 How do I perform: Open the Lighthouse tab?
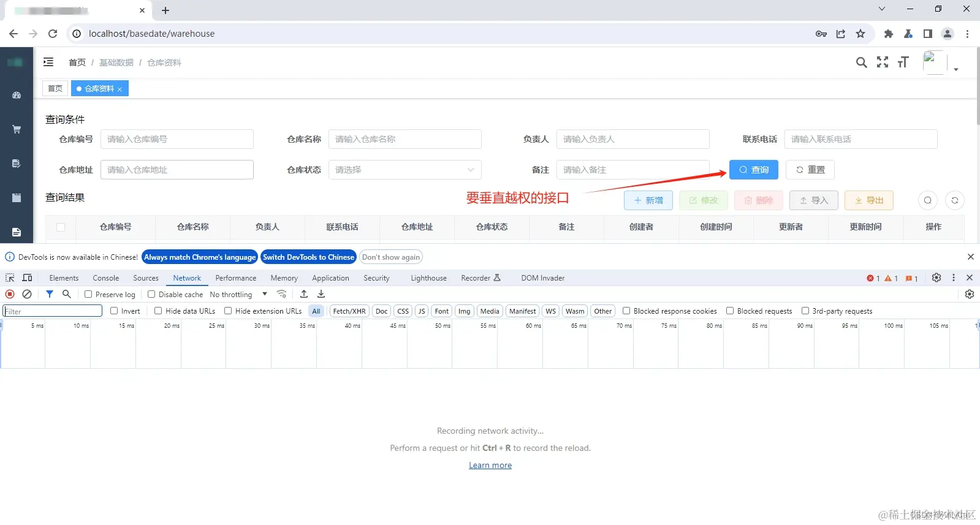pyautogui.click(x=428, y=278)
